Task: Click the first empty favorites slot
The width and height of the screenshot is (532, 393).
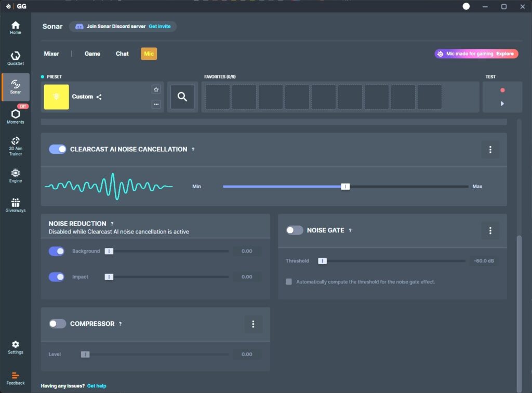Action: click(x=218, y=97)
